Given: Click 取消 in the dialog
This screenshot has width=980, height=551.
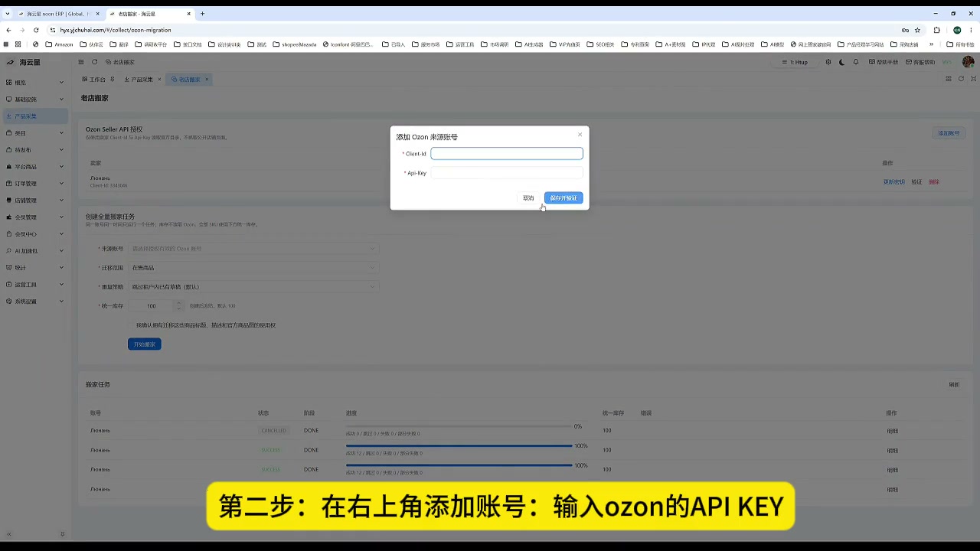Looking at the screenshot, I should coord(528,198).
